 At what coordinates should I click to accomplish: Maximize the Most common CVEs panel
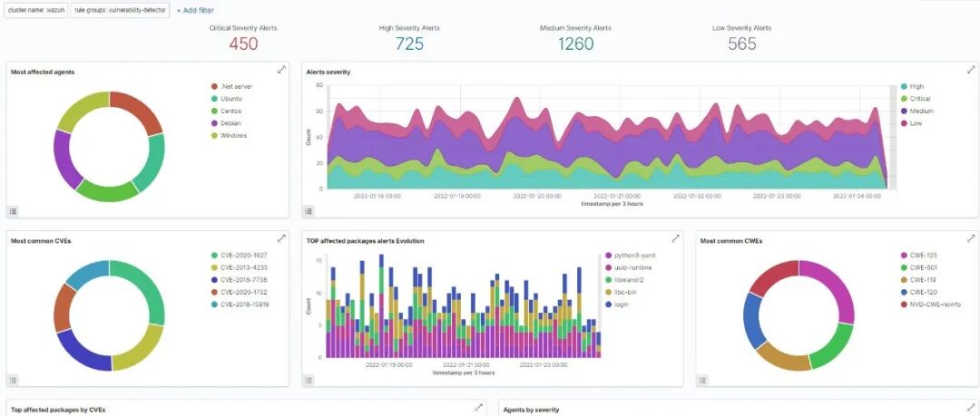[x=282, y=238]
